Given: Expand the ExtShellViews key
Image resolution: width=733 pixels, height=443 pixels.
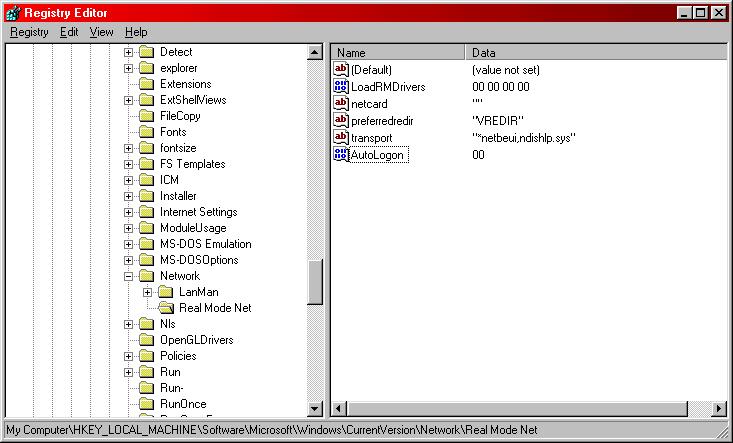Looking at the screenshot, I should coord(128,100).
